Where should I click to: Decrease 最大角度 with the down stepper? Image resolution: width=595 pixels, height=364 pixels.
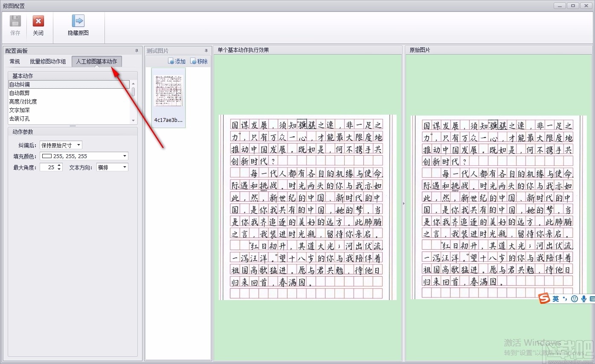59,169
